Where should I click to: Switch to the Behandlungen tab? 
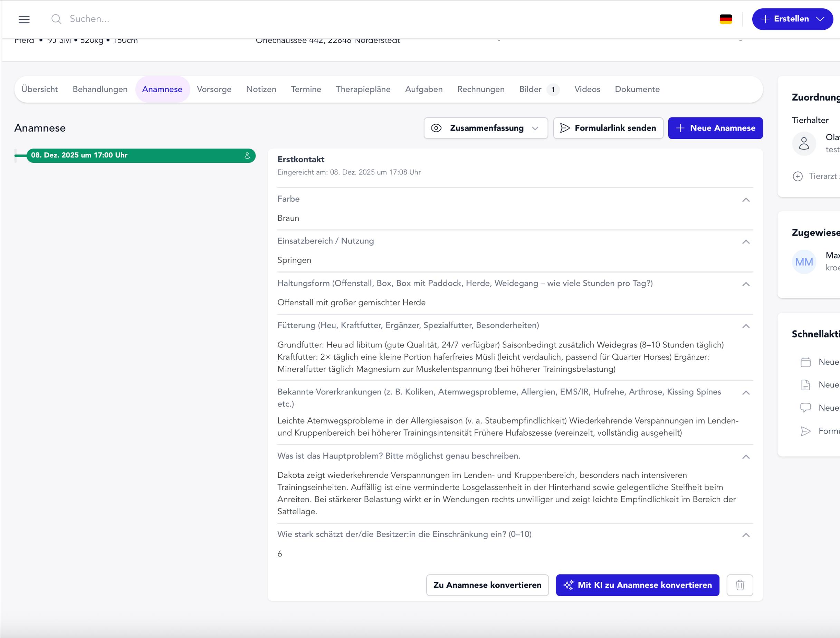(x=100, y=89)
